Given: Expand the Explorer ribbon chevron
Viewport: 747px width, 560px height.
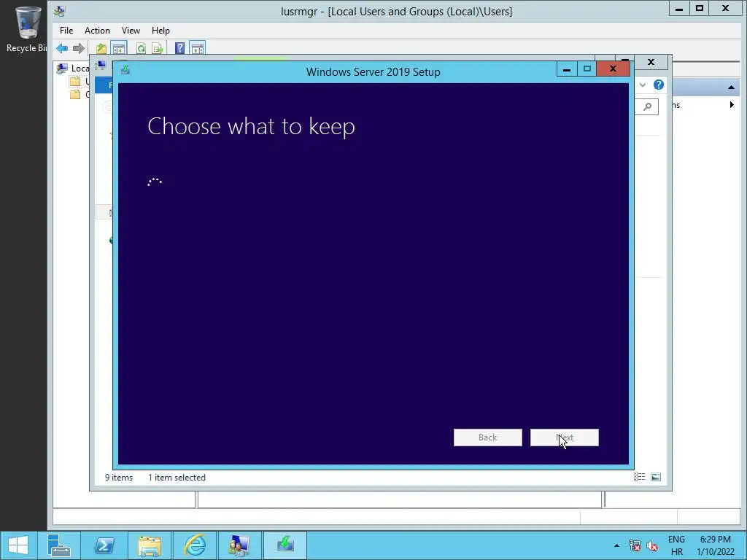Looking at the screenshot, I should coord(643,85).
